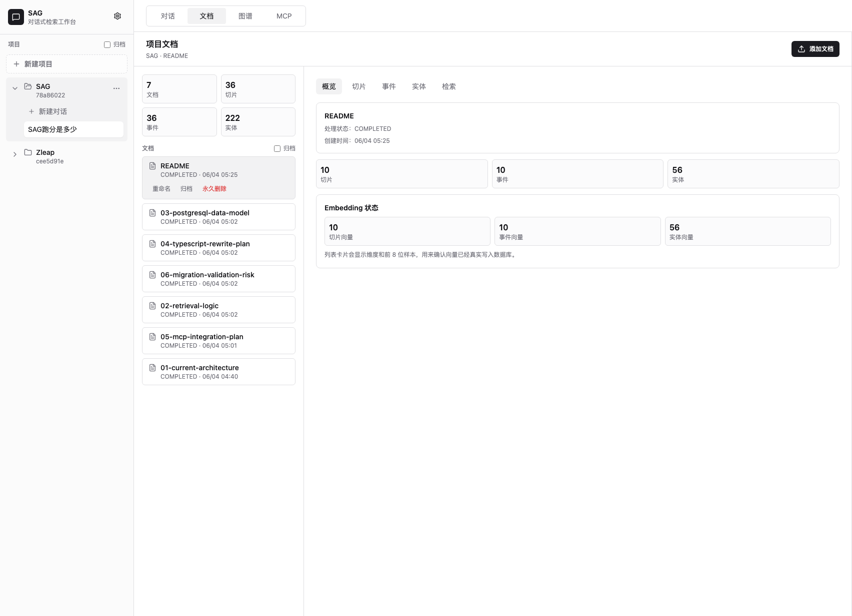Click 永久删除 on the README document
852x616 pixels.
[x=214, y=189]
